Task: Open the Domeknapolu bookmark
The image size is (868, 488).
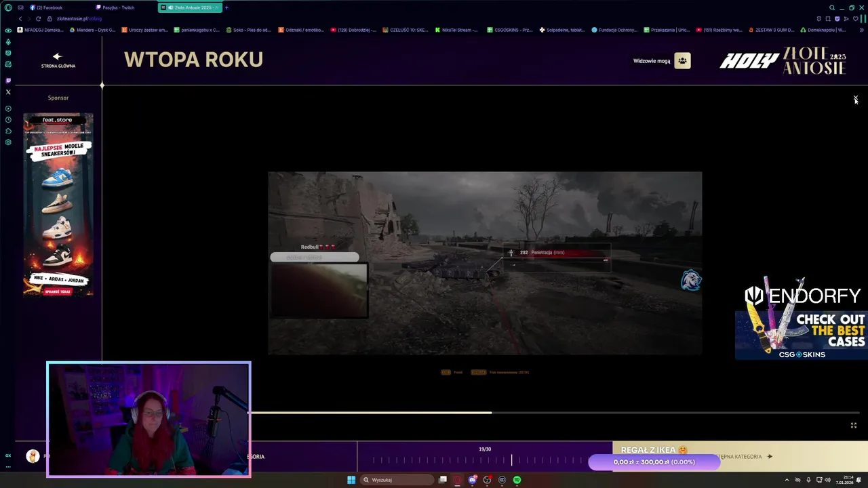Action: (x=823, y=30)
